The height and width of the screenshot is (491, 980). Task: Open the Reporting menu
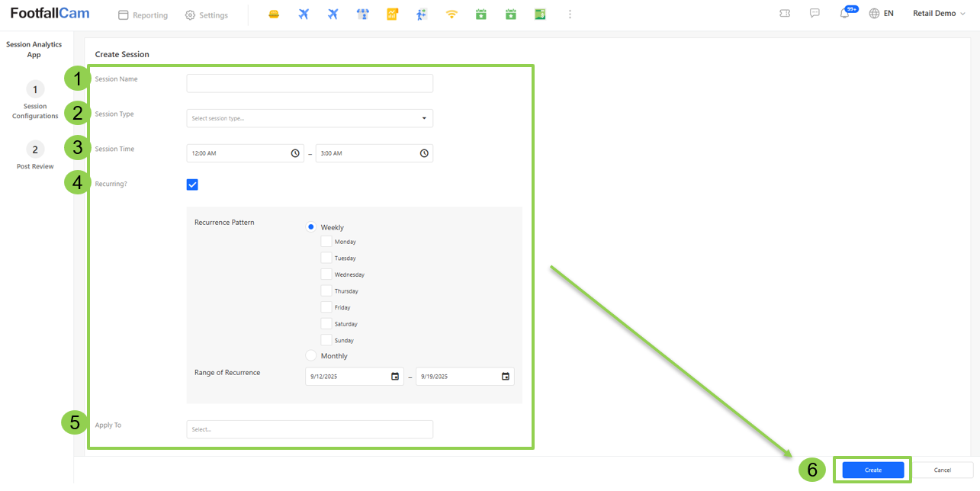[143, 15]
